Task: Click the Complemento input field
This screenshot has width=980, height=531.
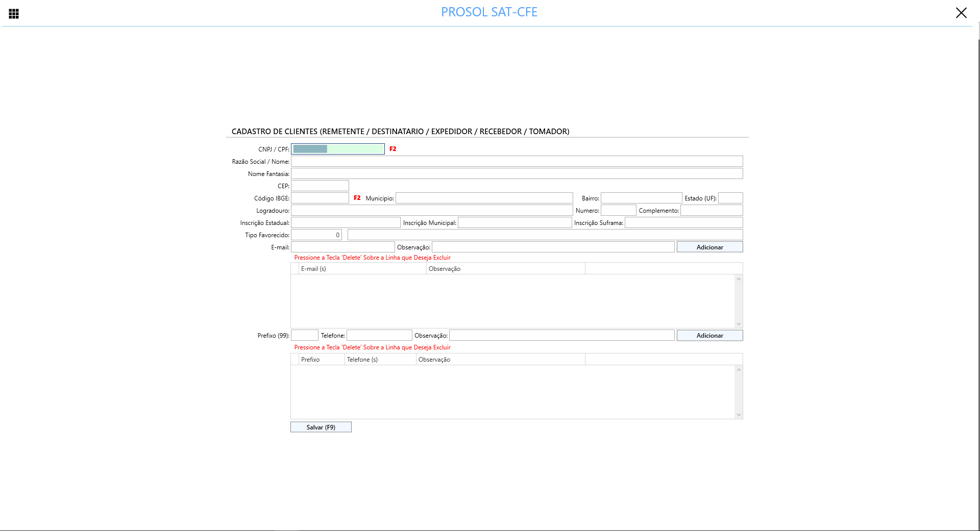Action: click(712, 210)
